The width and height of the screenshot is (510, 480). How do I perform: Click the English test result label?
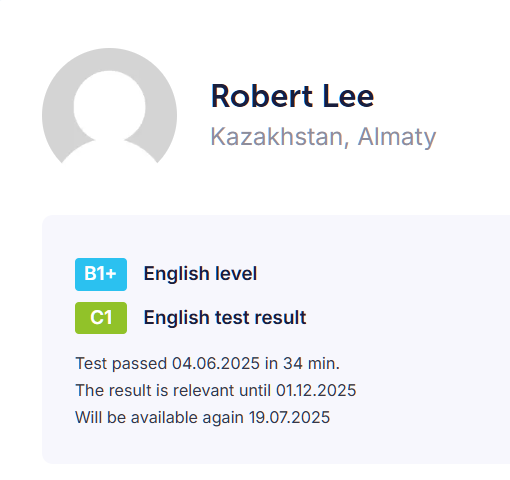(x=225, y=317)
